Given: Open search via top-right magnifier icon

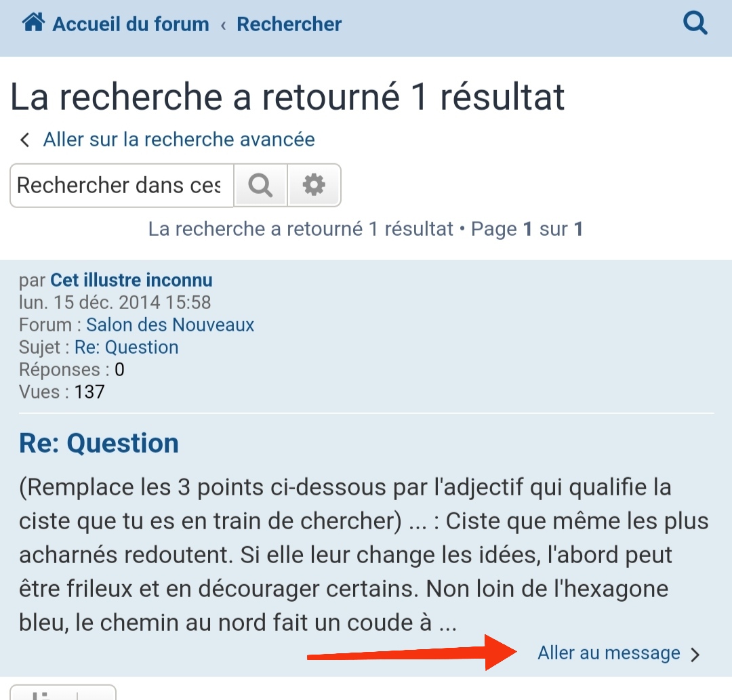Looking at the screenshot, I should pyautogui.click(x=695, y=24).
